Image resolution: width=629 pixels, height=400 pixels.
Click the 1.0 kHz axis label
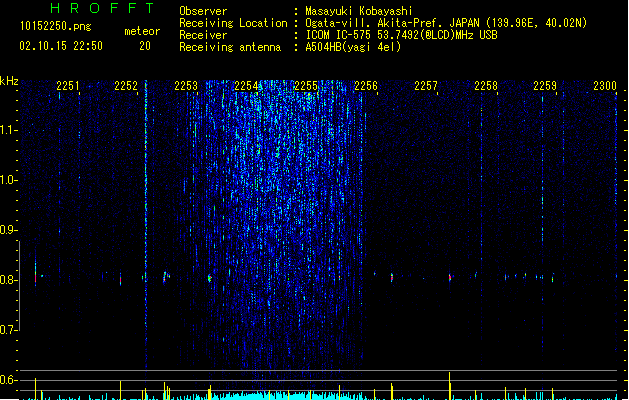coord(8,180)
